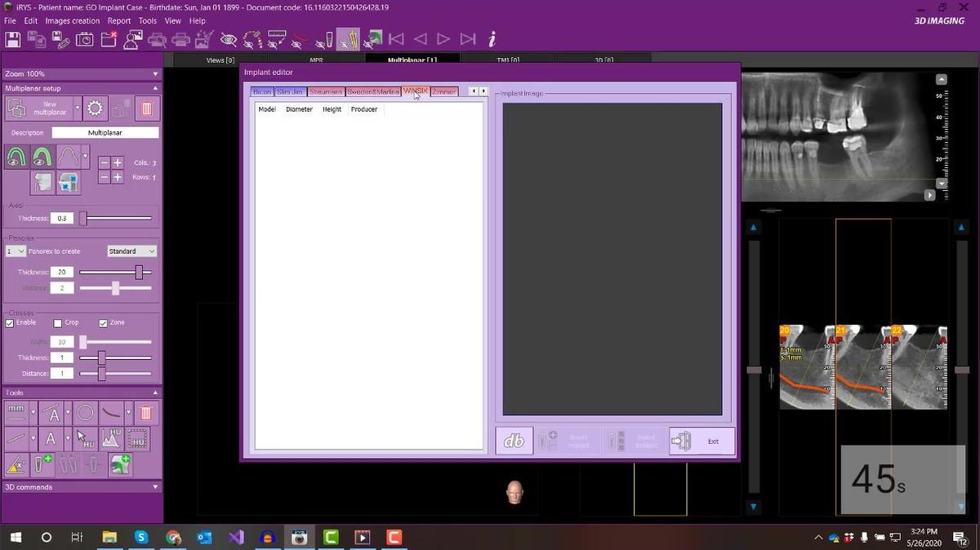980x550 pixels.
Task: Expand the 3D commands panel
Action: 155,487
